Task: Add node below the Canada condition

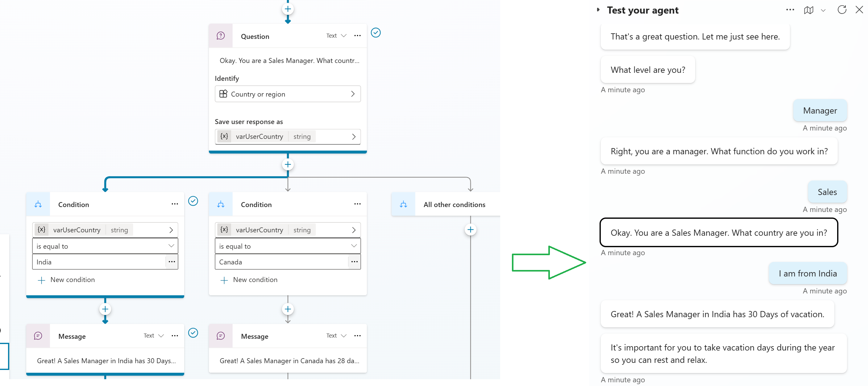Action: [x=287, y=309]
